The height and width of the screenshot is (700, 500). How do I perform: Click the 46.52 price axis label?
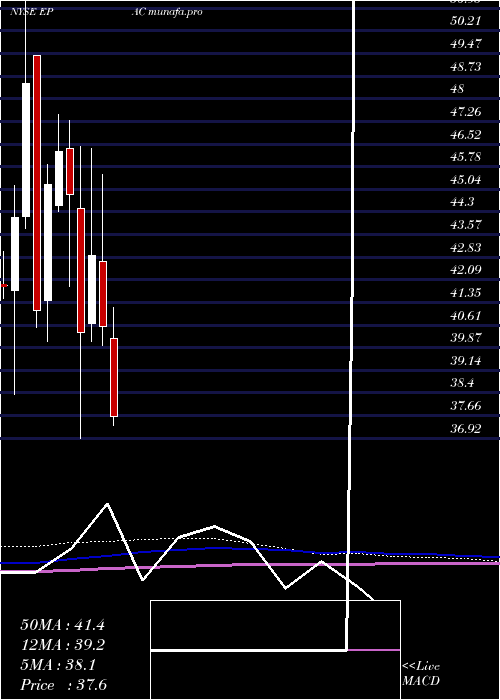tap(466, 134)
